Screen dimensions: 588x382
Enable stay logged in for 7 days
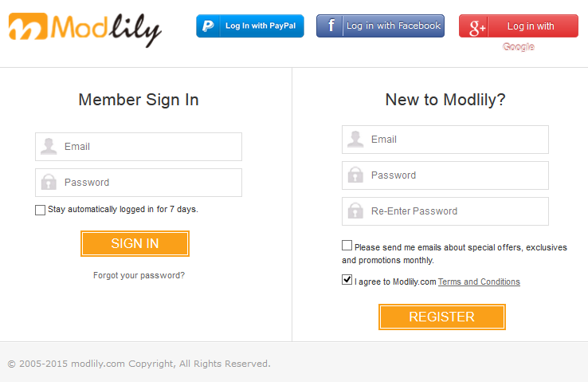(41, 210)
